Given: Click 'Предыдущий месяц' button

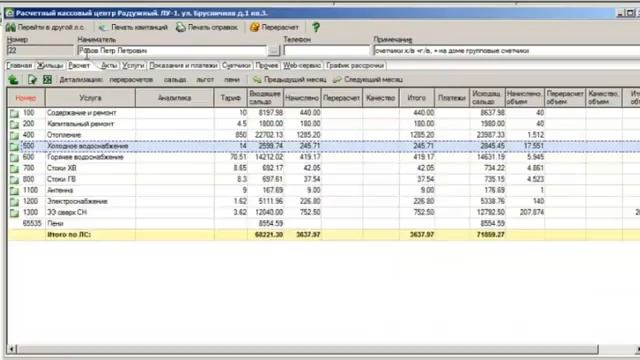Looking at the screenshot, I should click(289, 80).
